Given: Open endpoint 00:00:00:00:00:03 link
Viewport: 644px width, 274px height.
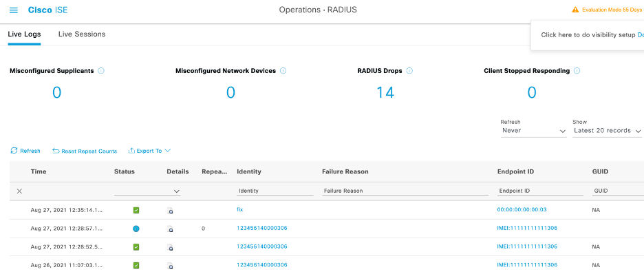Looking at the screenshot, I should point(522,209).
